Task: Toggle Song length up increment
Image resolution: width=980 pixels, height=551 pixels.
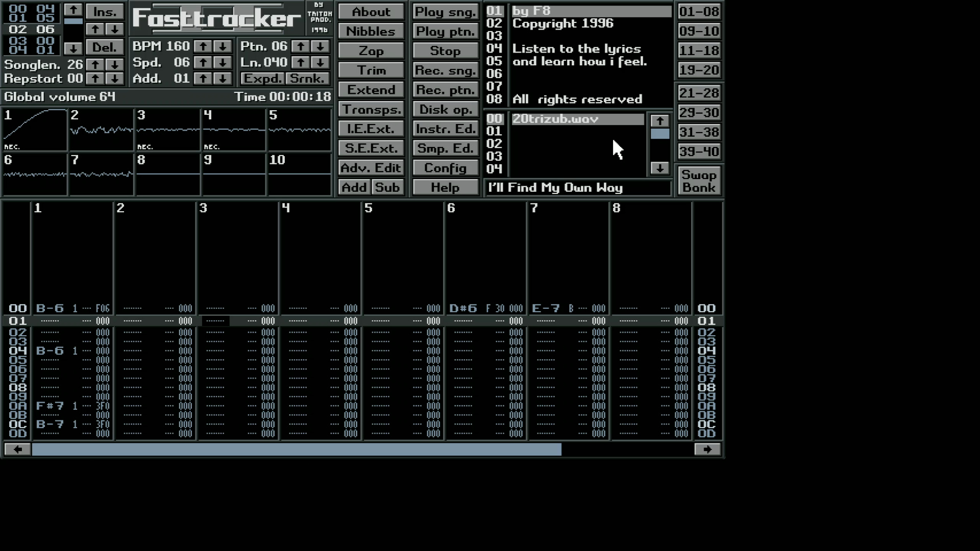Action: [x=95, y=63]
